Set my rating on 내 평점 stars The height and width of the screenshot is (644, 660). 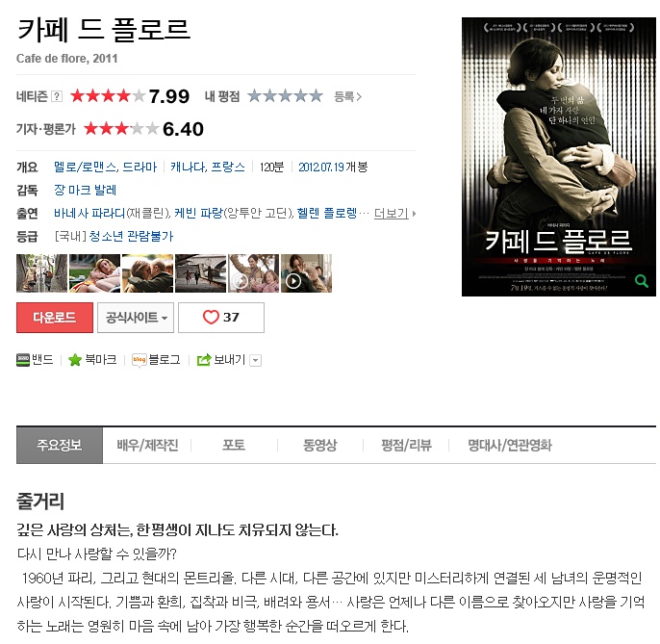coord(285,96)
